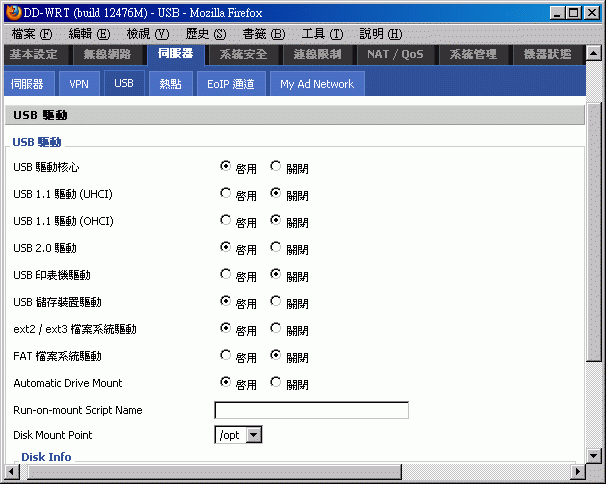Open the 檔案 menu
This screenshot has height=484, width=606.
(31, 34)
